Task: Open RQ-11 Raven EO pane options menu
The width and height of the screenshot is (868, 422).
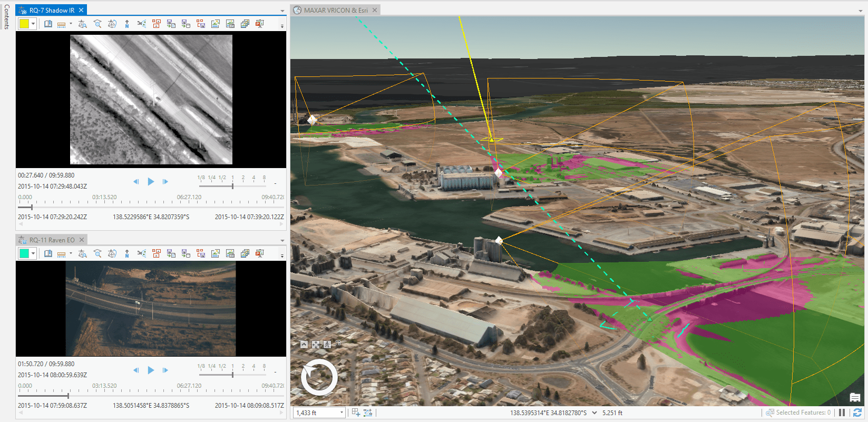Action: [x=282, y=241]
